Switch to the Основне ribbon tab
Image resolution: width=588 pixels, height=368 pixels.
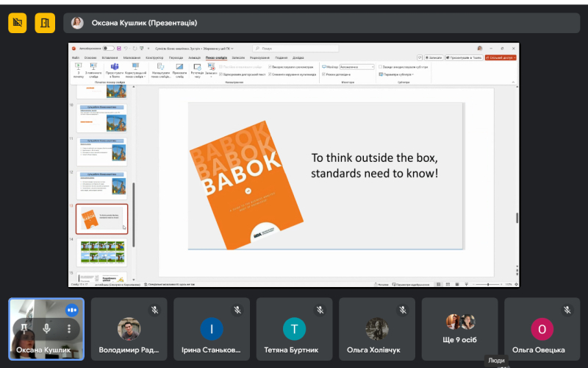(x=90, y=58)
